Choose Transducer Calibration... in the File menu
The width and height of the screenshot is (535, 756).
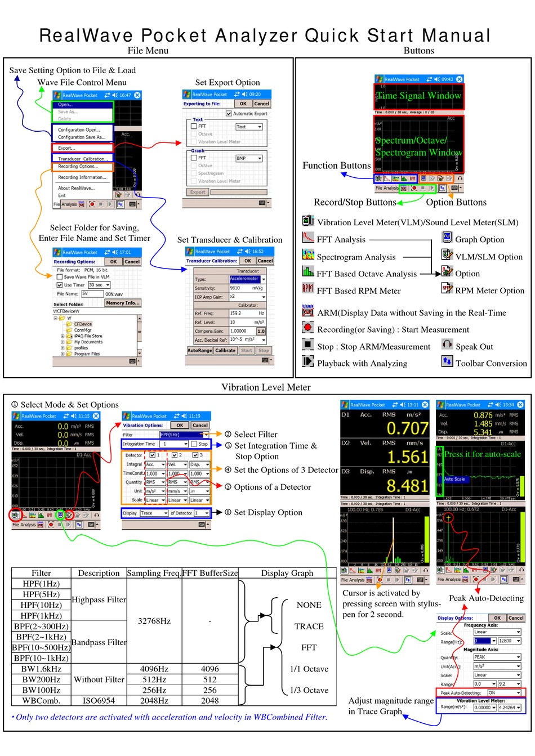83,159
